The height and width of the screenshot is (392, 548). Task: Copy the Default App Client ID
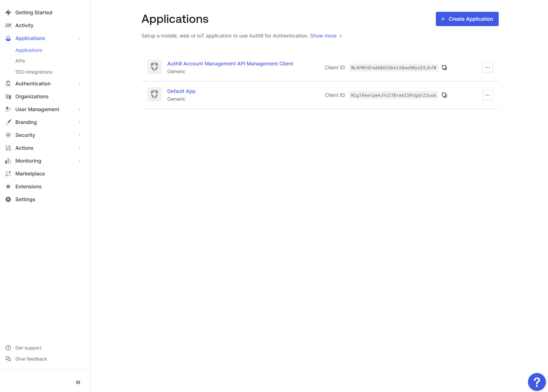pyautogui.click(x=444, y=95)
